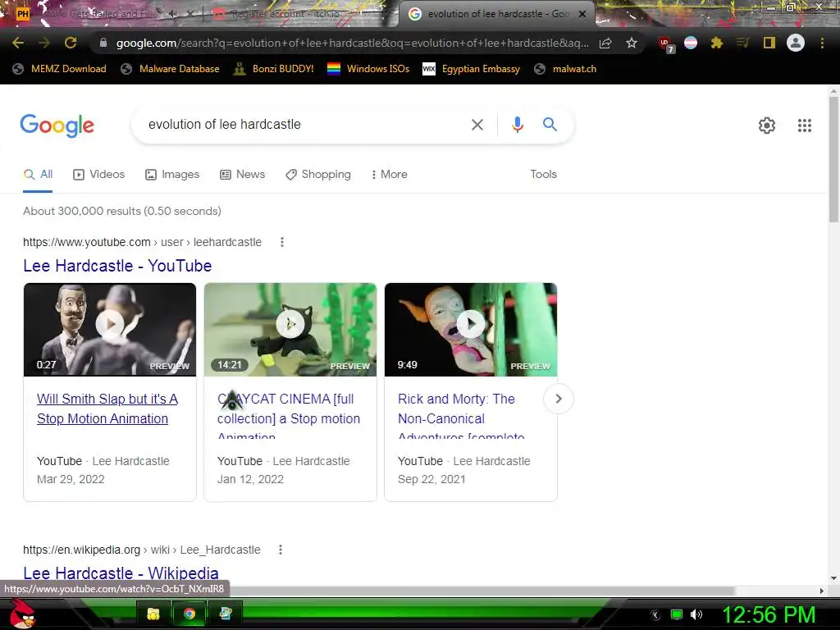
Task: Click the address bar URL
Action: pyautogui.click(x=352, y=43)
